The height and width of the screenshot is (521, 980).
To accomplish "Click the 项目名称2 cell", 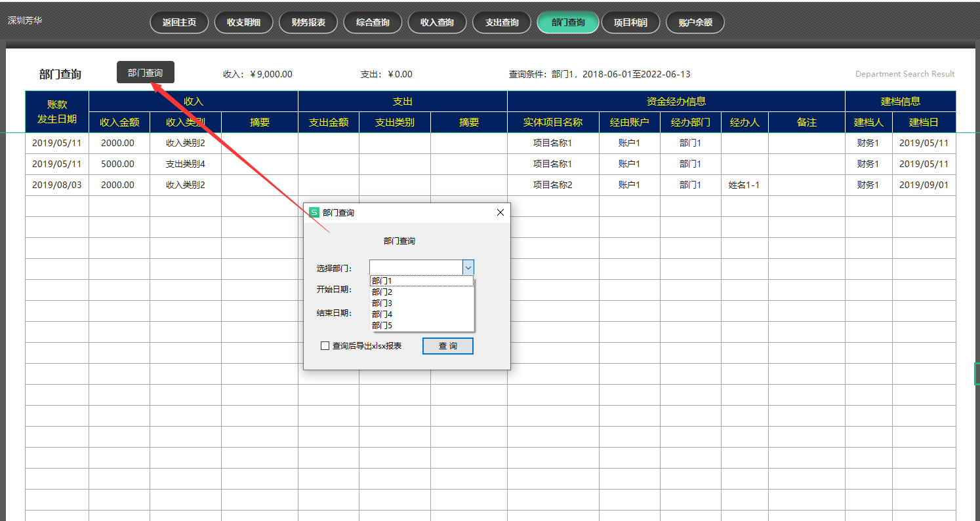I will pos(553,185).
